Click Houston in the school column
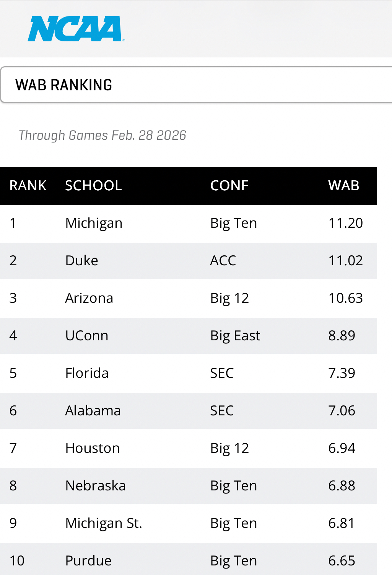The height and width of the screenshot is (575, 392). (x=93, y=448)
